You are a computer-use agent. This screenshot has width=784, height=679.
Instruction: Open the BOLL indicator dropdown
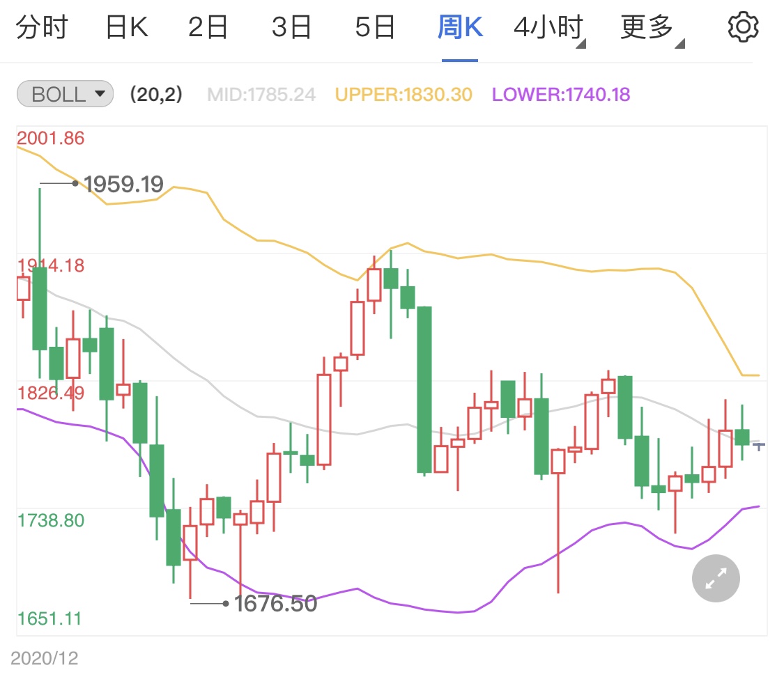click(x=65, y=94)
